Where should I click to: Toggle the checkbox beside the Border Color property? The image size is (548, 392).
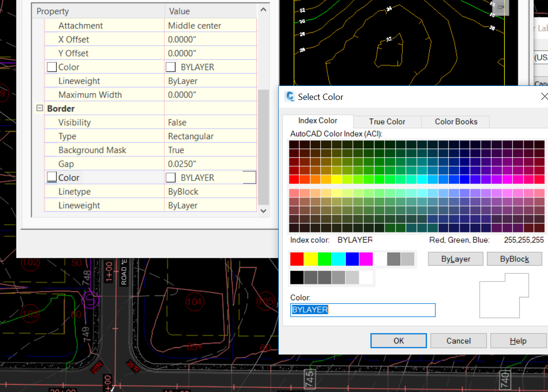point(51,176)
